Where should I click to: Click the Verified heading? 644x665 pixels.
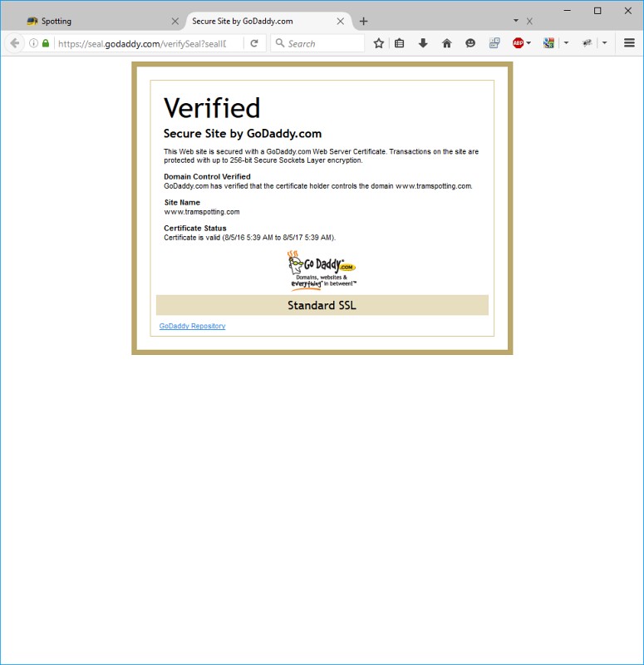pyautogui.click(x=212, y=108)
